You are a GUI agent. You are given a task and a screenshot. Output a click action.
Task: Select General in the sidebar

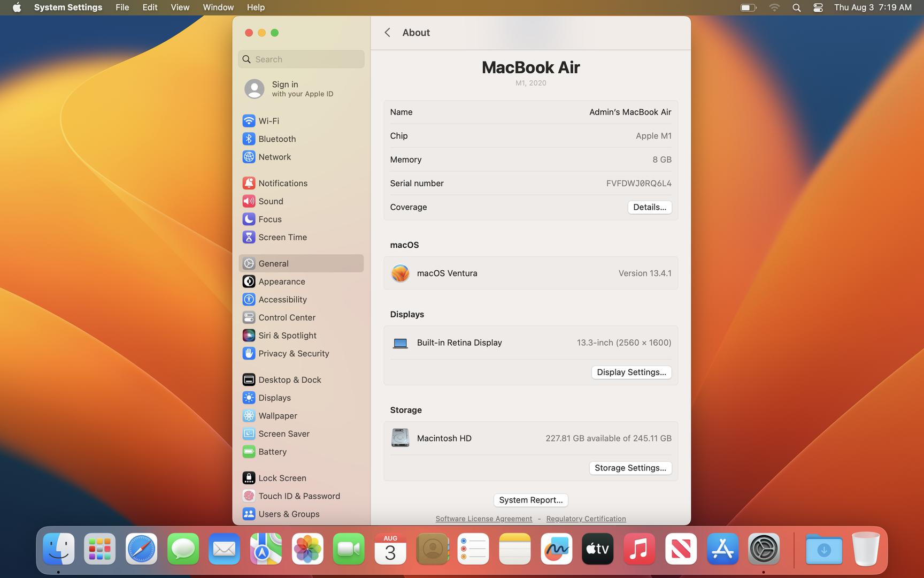point(301,263)
